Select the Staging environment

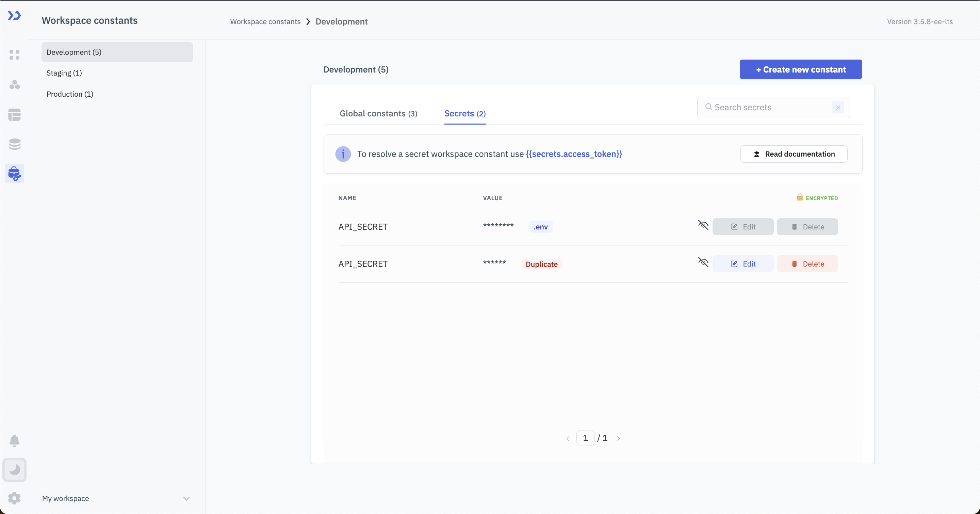tap(64, 73)
